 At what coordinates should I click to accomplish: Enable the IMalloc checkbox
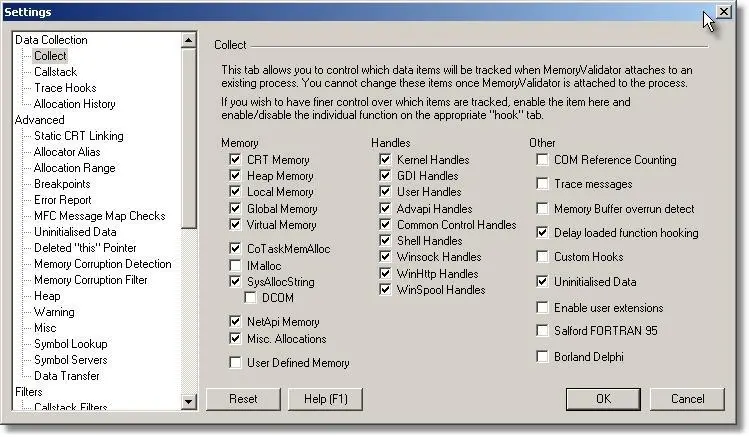(235, 265)
